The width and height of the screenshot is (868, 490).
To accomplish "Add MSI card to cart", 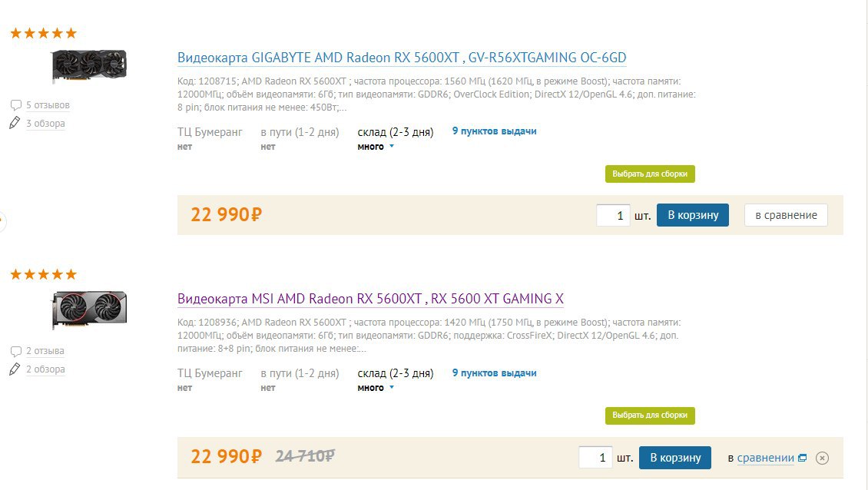I will pos(674,458).
